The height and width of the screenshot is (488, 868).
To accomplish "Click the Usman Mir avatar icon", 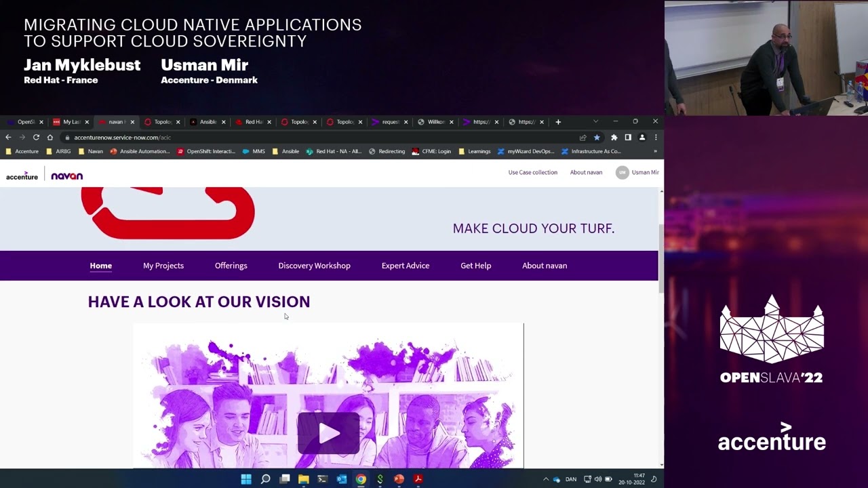I will point(622,172).
